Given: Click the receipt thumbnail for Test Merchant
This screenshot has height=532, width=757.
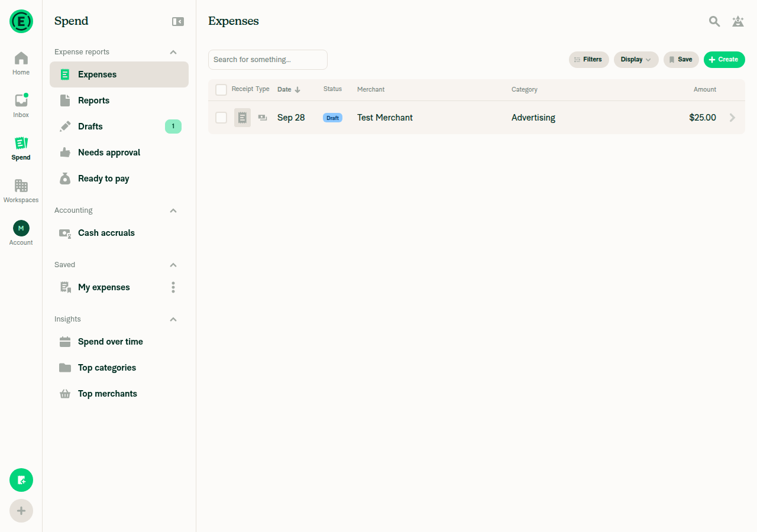Looking at the screenshot, I should (242, 118).
